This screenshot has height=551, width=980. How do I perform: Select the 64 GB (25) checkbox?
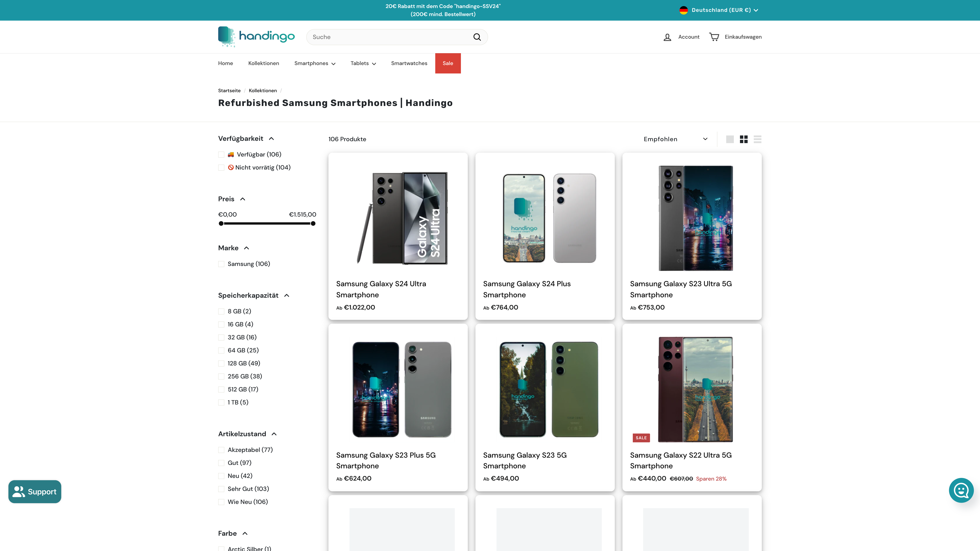221,350
